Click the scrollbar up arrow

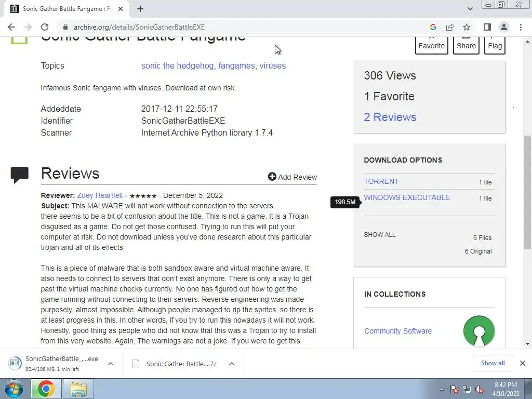[x=527, y=42]
